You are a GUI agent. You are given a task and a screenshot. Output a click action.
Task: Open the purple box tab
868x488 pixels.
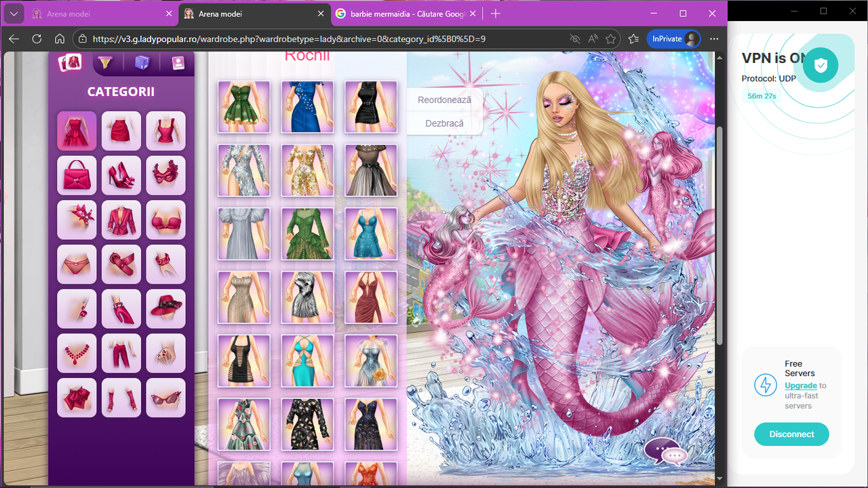(x=142, y=63)
